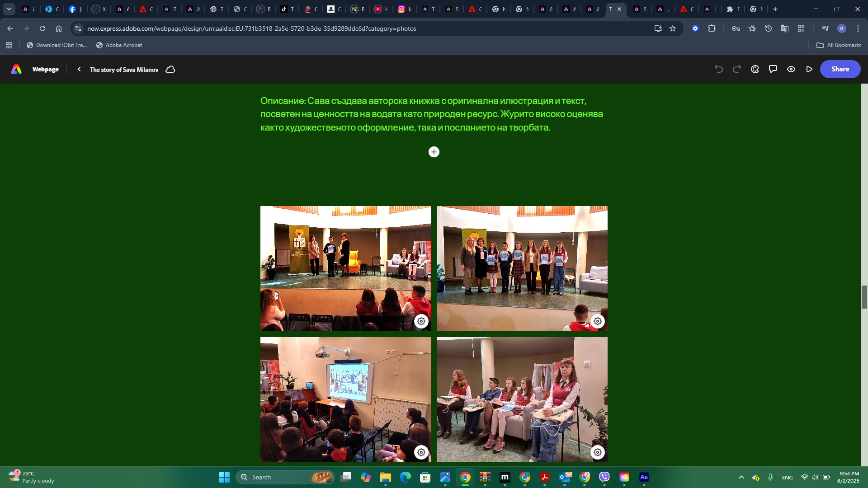Open settings on the top-left stage photo
Image resolution: width=868 pixels, height=488 pixels.
(x=421, y=321)
